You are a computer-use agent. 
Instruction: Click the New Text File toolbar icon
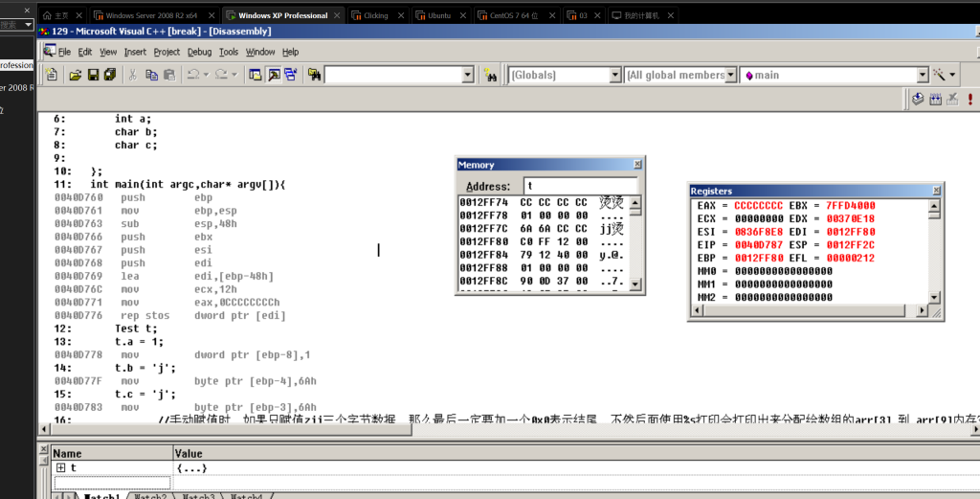(x=51, y=75)
